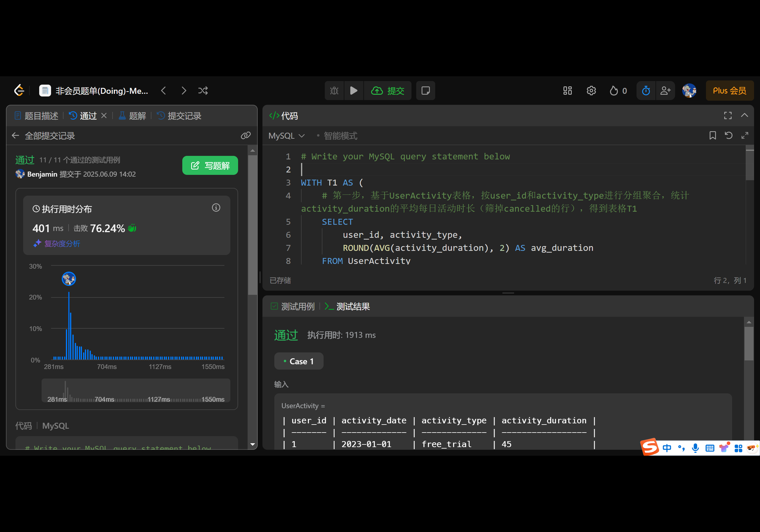Image resolution: width=760 pixels, height=532 pixels.
Task: Toggle the Sogou Chinese input mode
Action: pyautogui.click(x=667, y=448)
